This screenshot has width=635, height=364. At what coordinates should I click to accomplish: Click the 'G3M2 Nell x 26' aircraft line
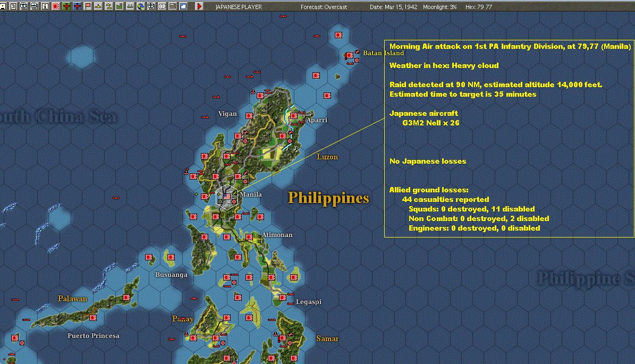(x=431, y=123)
